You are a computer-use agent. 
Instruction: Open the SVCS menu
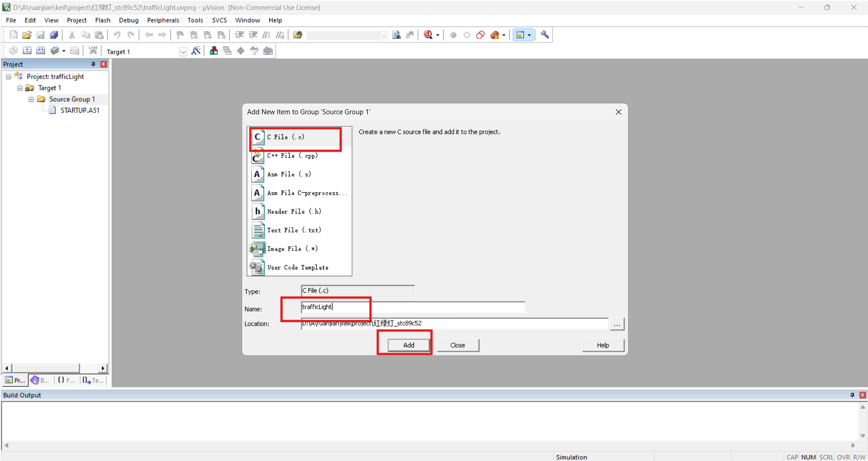tap(219, 20)
